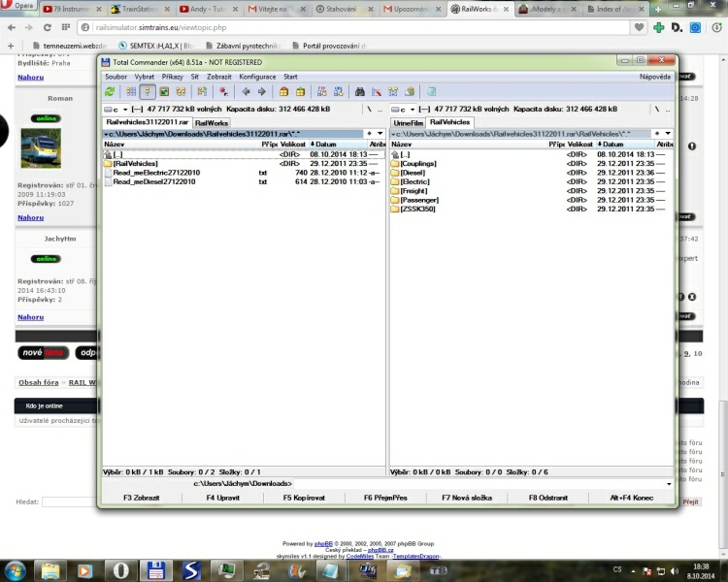
Task: Click Nahoru link under Roman's post
Action: 31,217
